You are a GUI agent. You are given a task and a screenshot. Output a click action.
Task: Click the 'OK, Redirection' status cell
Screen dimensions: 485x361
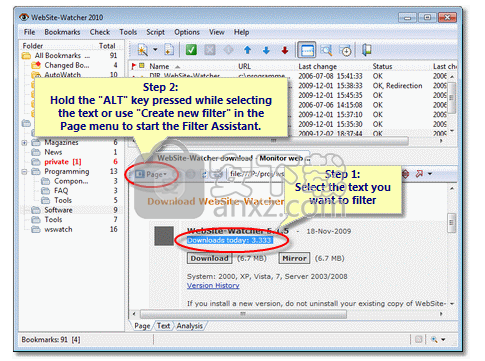[397, 86]
